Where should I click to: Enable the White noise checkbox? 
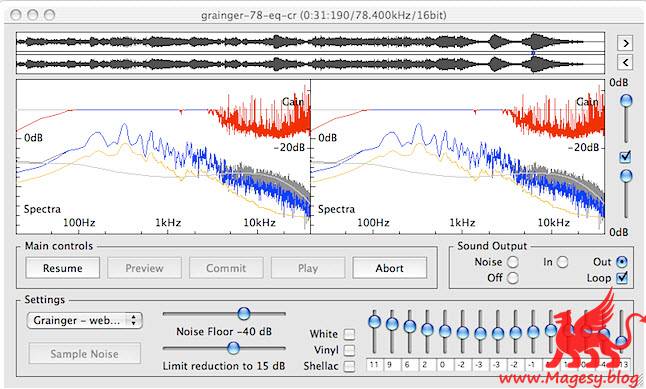[x=349, y=334]
